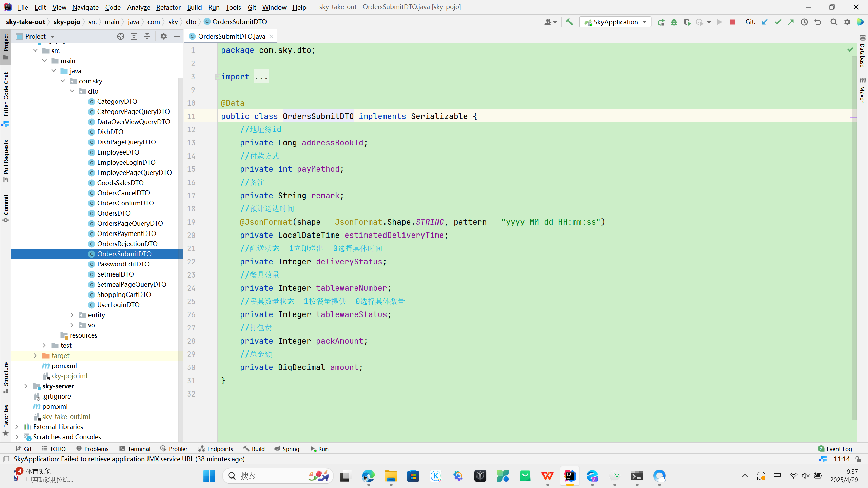Open the Refactor menu
Screen dimensions: 868x488
pos(168,7)
